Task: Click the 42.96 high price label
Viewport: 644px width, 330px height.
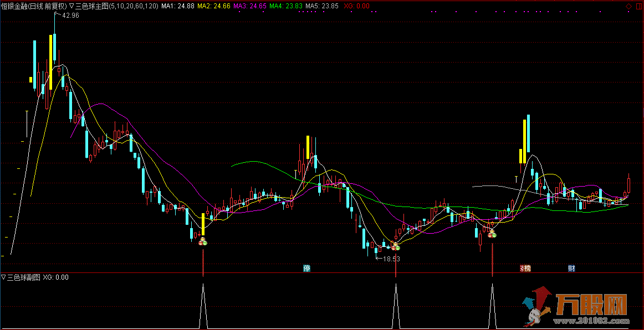Action: 70,15
